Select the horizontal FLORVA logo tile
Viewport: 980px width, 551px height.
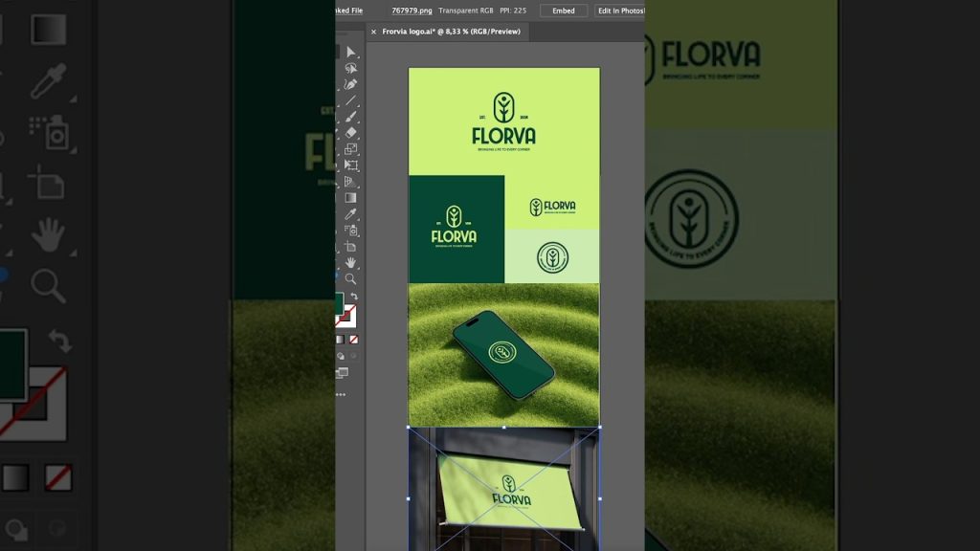552,203
